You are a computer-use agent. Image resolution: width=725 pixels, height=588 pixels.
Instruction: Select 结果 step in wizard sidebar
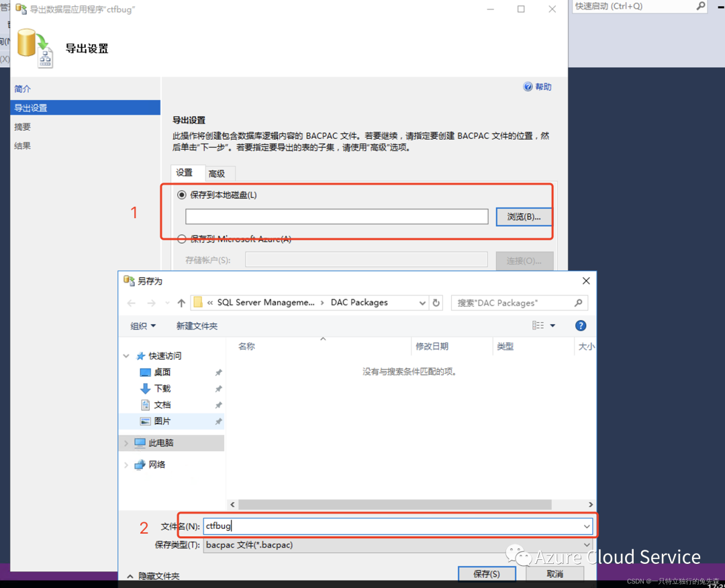click(x=23, y=146)
